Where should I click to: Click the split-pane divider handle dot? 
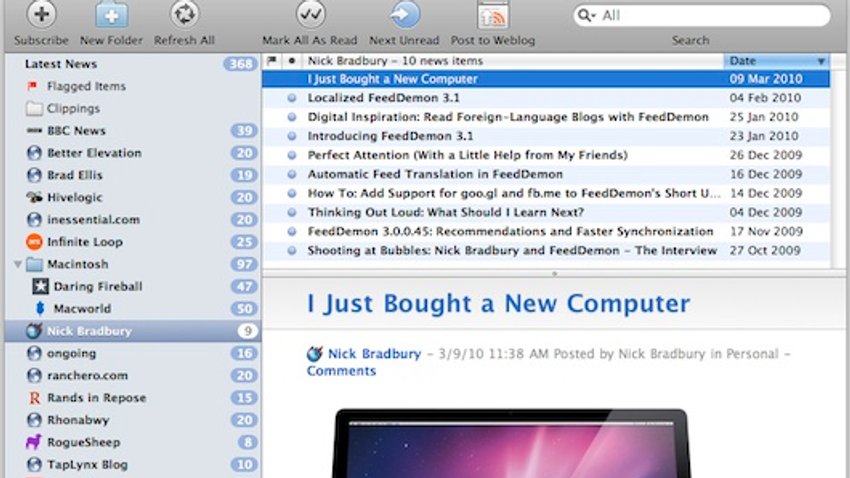(x=554, y=274)
